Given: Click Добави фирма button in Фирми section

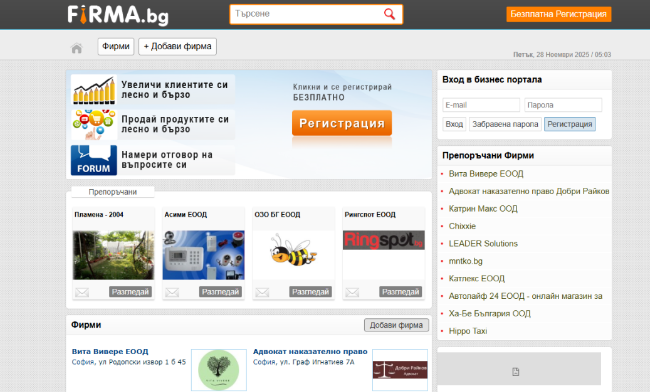Looking at the screenshot, I should (396, 325).
